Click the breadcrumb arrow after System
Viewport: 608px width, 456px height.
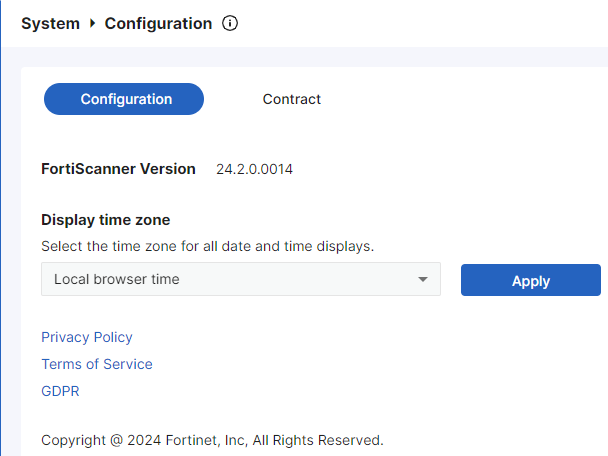(93, 23)
